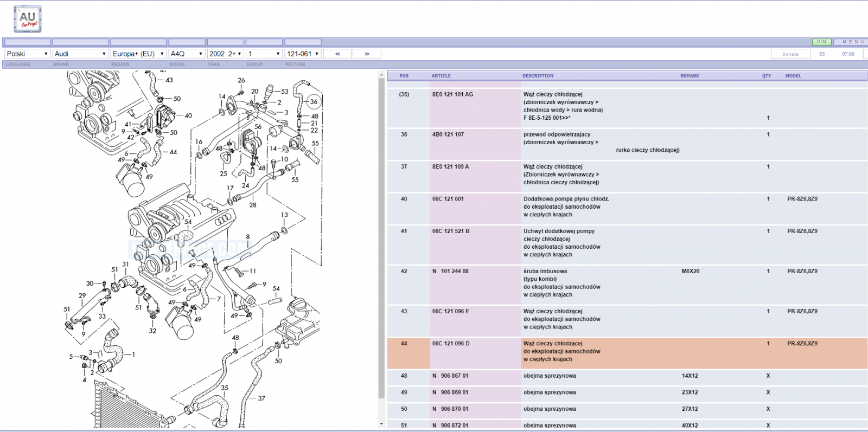Click the green VIN button
The height and width of the screenshot is (432, 868).
coord(821,42)
